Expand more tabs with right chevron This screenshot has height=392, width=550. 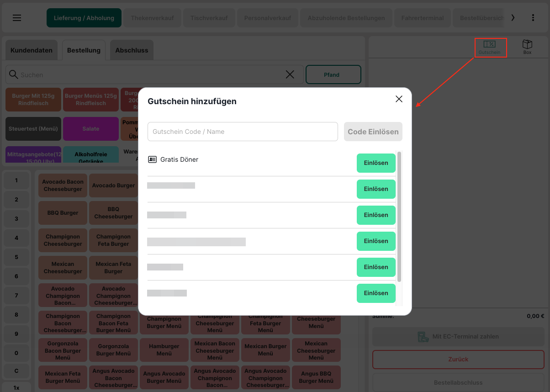513,18
